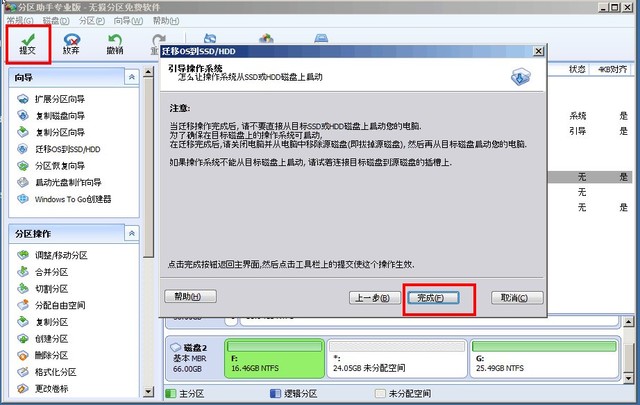Click the 放弃 (discard) toolbar icon
The image size is (640, 405).
pos(71,44)
